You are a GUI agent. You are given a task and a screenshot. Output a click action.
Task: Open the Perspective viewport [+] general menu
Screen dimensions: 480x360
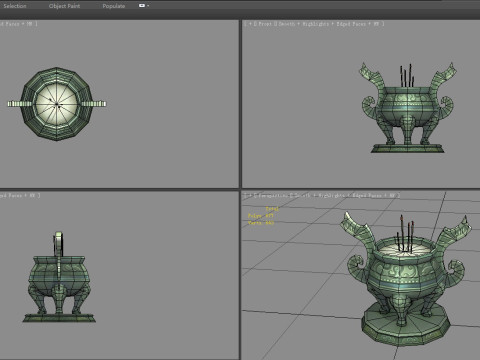[x=249, y=196]
